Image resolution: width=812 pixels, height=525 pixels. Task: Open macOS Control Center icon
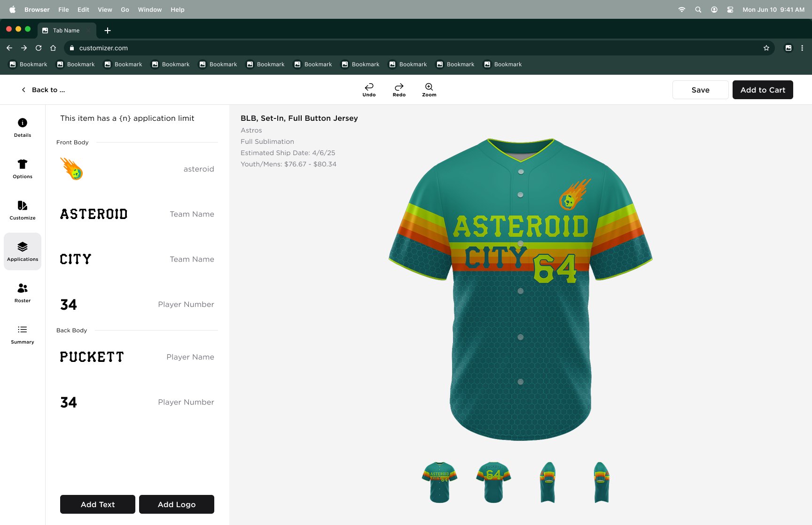coord(730,9)
